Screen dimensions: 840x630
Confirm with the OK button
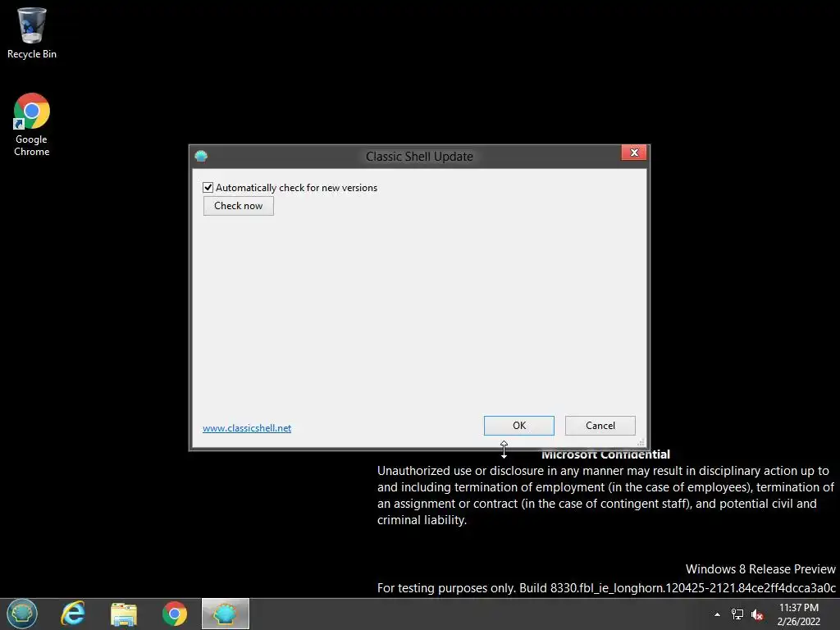[x=519, y=426]
